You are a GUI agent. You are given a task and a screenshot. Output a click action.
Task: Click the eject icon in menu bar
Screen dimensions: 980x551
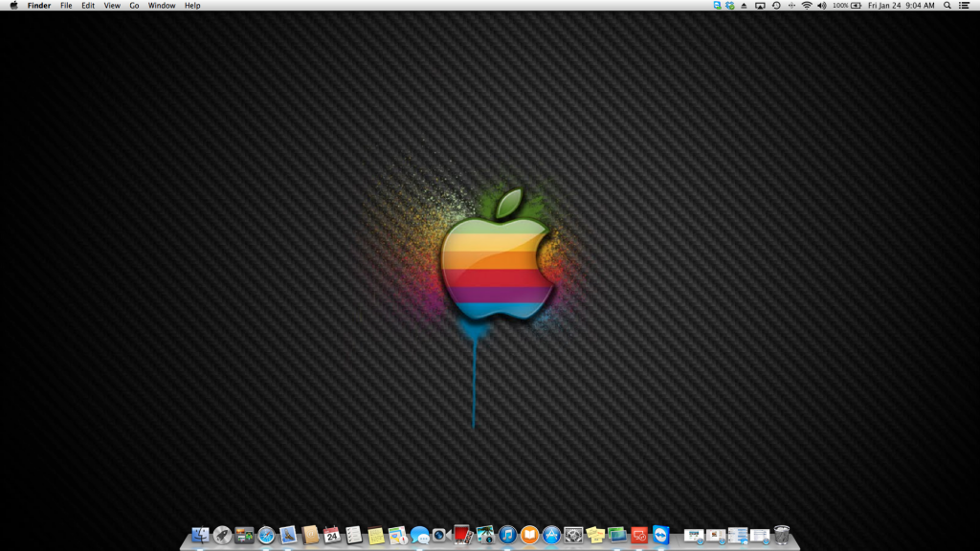click(744, 5)
